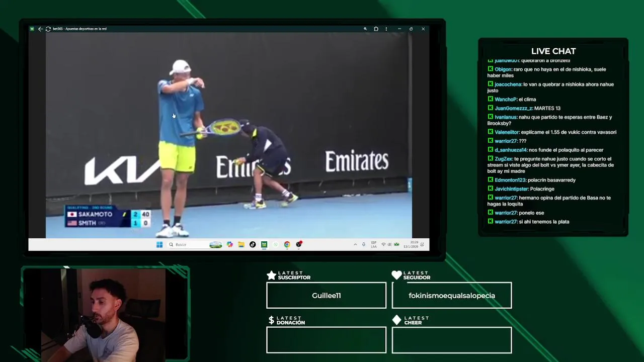Image resolution: width=644 pixels, height=362 pixels.
Task: Click latest follower fokinismoequalsalopecia
Action: (452, 296)
